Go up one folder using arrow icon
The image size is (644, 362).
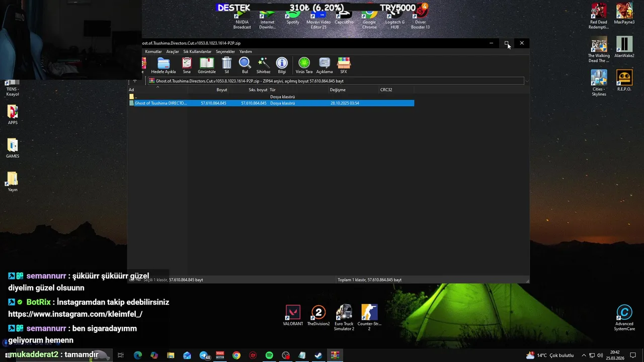[x=134, y=81]
